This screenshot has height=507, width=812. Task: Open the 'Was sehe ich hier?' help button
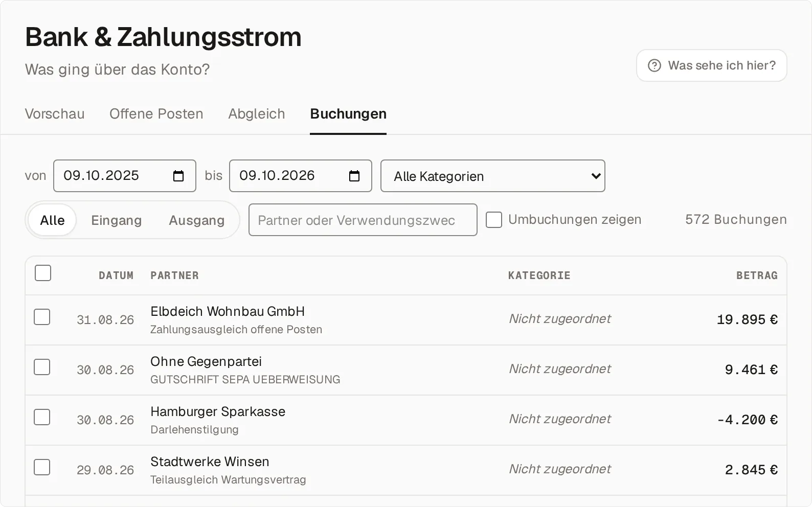coord(711,65)
